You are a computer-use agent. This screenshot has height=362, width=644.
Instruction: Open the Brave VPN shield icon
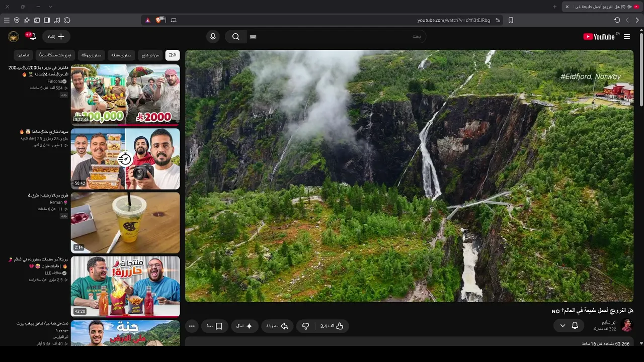[x=17, y=20]
